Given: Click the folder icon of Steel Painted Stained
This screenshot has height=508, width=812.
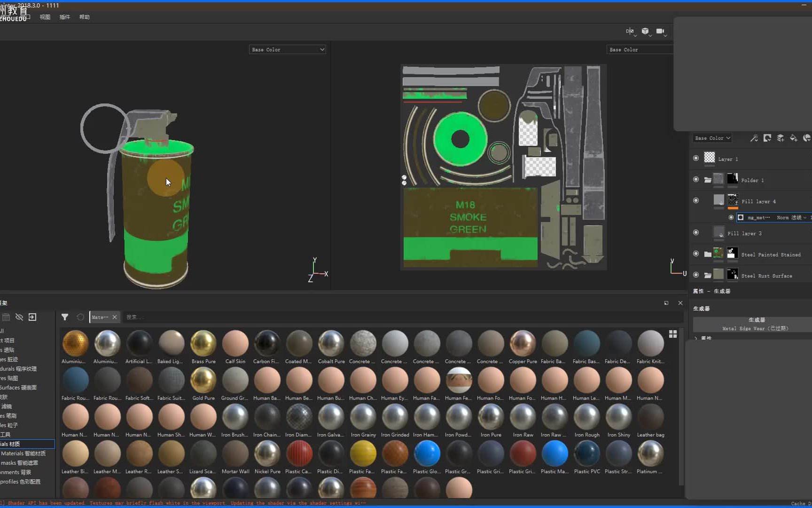Looking at the screenshot, I should pyautogui.click(x=708, y=254).
